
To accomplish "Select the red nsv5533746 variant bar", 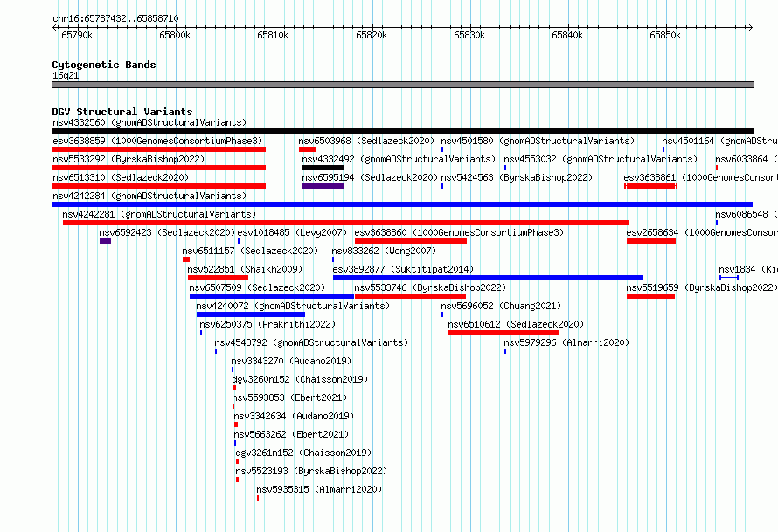I will pos(410,296).
